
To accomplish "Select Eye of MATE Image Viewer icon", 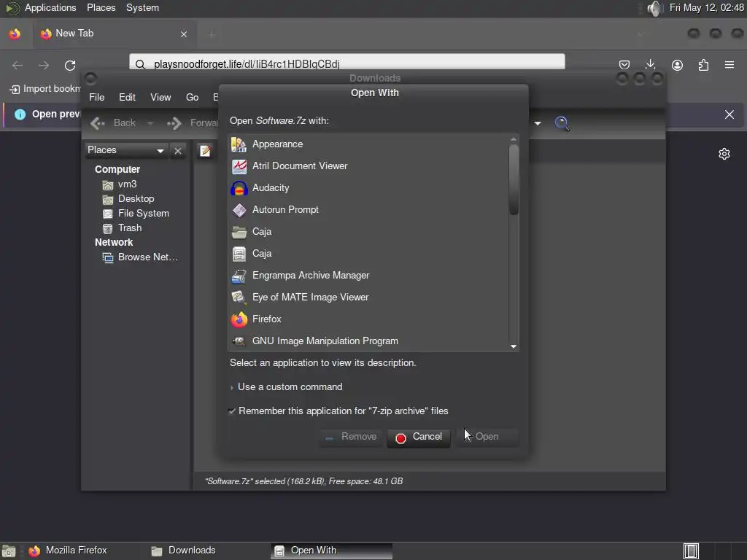I will [x=239, y=297].
